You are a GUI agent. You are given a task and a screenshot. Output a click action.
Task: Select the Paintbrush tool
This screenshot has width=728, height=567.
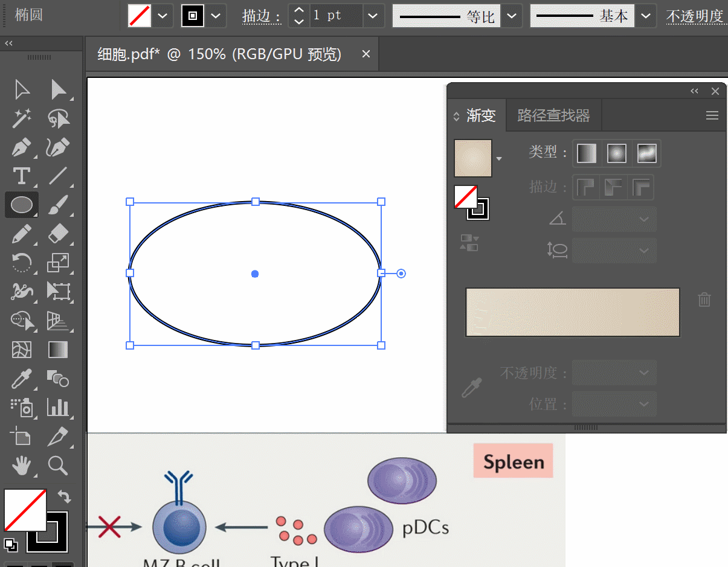[x=59, y=205]
